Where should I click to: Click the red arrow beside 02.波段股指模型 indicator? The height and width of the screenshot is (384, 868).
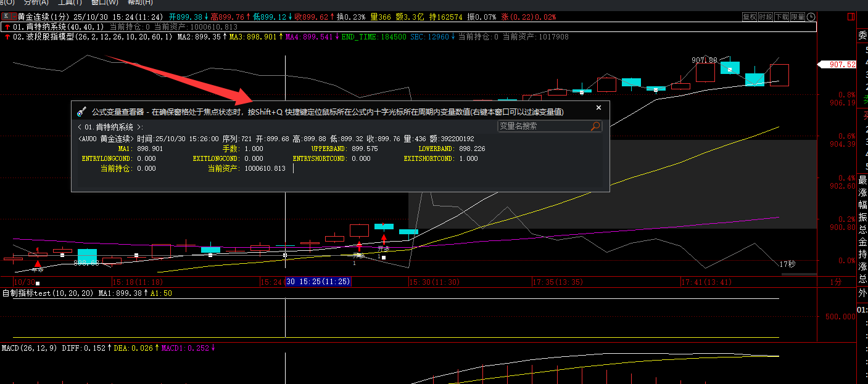point(7,37)
